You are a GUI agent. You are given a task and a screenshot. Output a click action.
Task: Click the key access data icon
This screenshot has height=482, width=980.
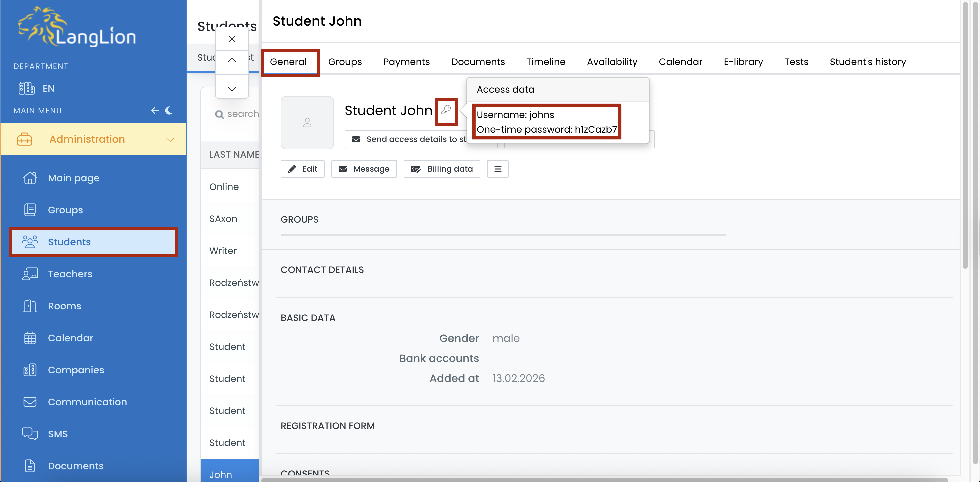point(446,110)
